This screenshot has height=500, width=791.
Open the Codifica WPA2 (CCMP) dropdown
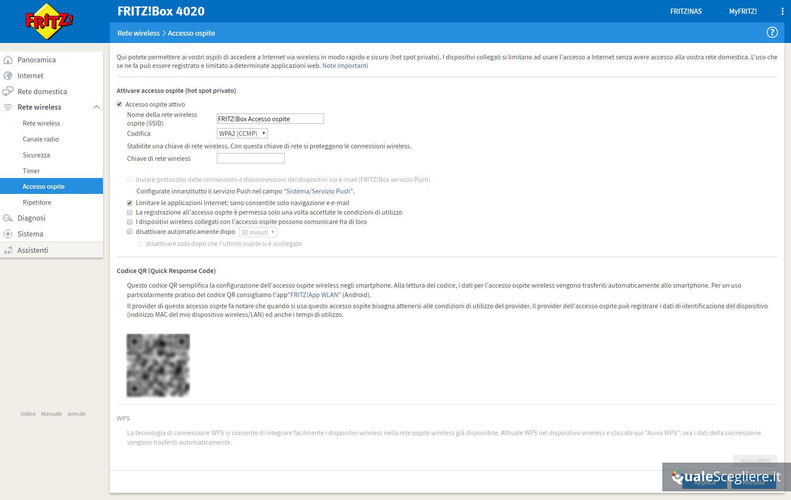click(x=242, y=133)
